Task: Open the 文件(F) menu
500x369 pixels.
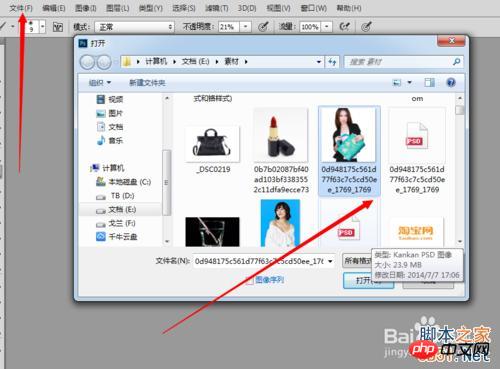Action: pyautogui.click(x=21, y=8)
